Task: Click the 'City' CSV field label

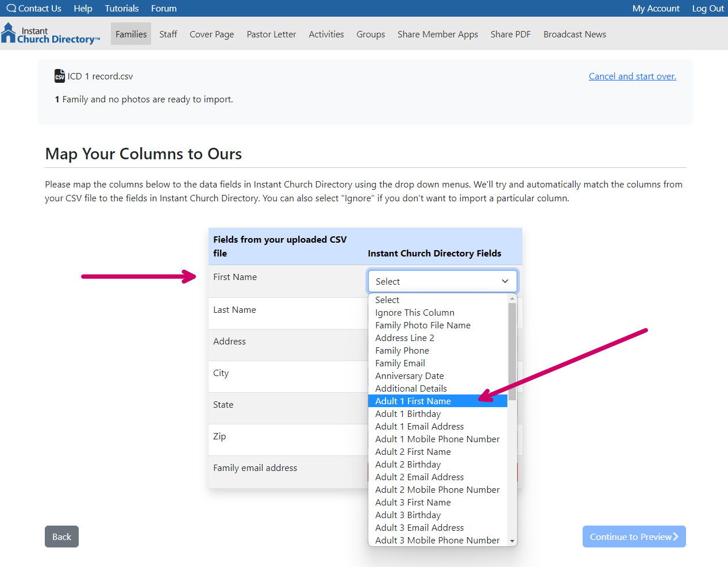Action: (221, 373)
